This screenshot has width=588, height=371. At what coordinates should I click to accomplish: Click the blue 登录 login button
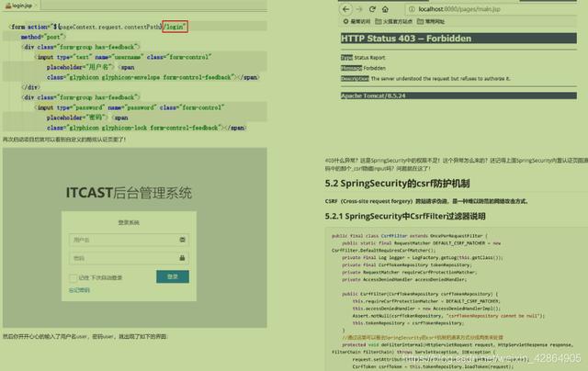click(x=173, y=276)
